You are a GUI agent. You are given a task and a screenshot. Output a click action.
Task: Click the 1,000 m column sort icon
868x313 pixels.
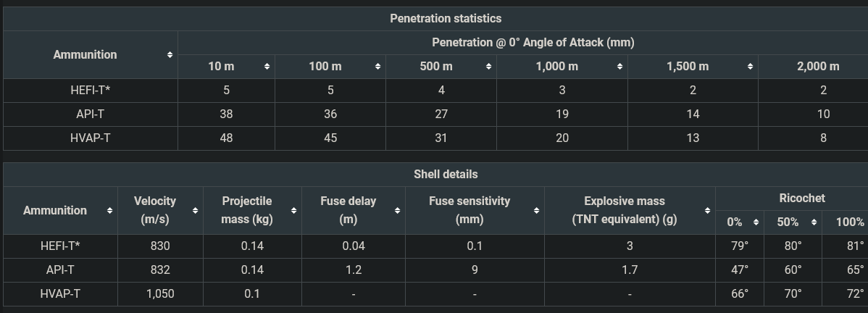(620, 67)
